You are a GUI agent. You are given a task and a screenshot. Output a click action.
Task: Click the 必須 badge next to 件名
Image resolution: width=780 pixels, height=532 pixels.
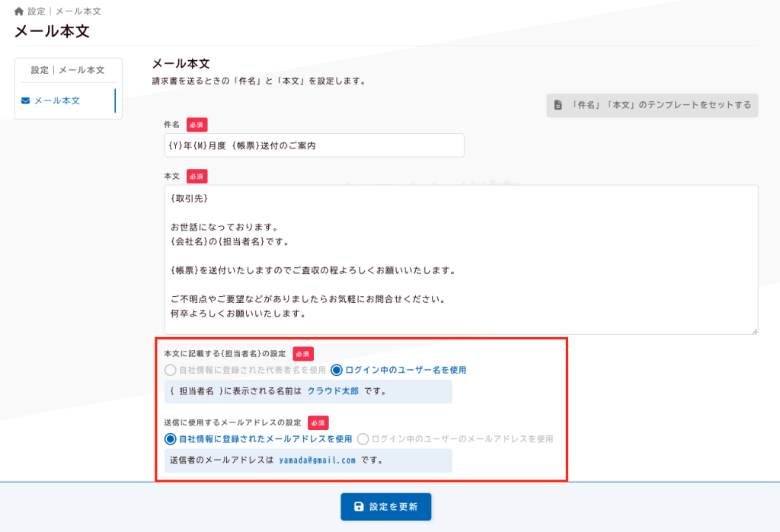click(197, 124)
